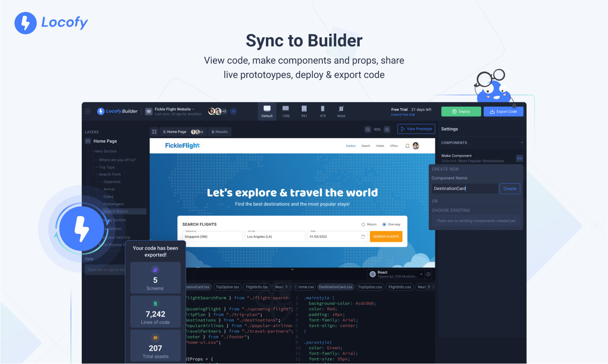Click the Total assets folder icon
Image resolution: width=608 pixels, height=364 pixels.
click(x=155, y=337)
